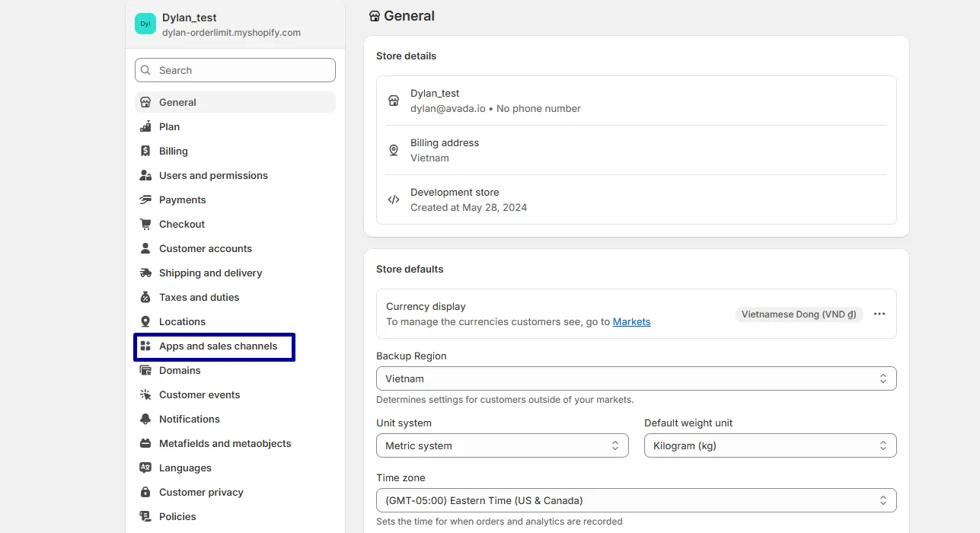The width and height of the screenshot is (980, 533).
Task: Click the Billing dollar icon
Action: [145, 151]
